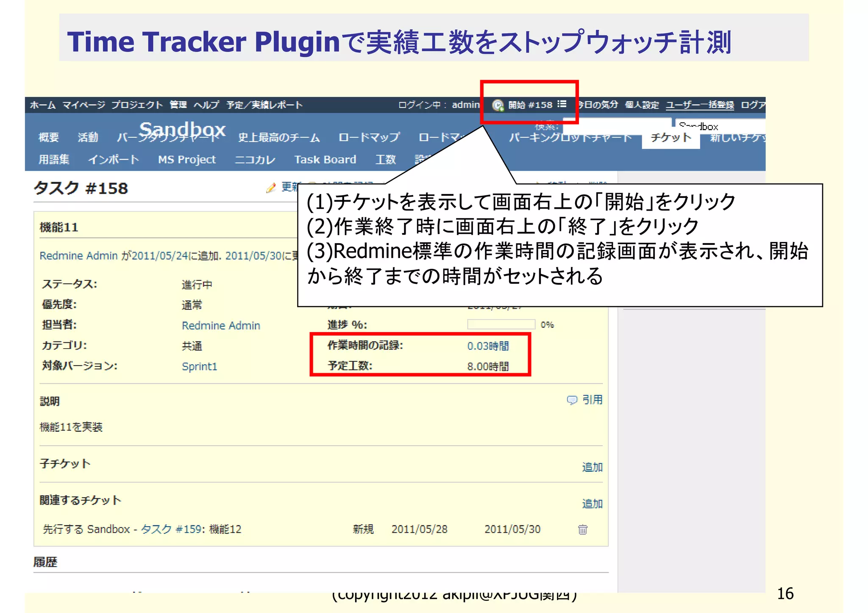Open the 工数 tab

coord(386,159)
